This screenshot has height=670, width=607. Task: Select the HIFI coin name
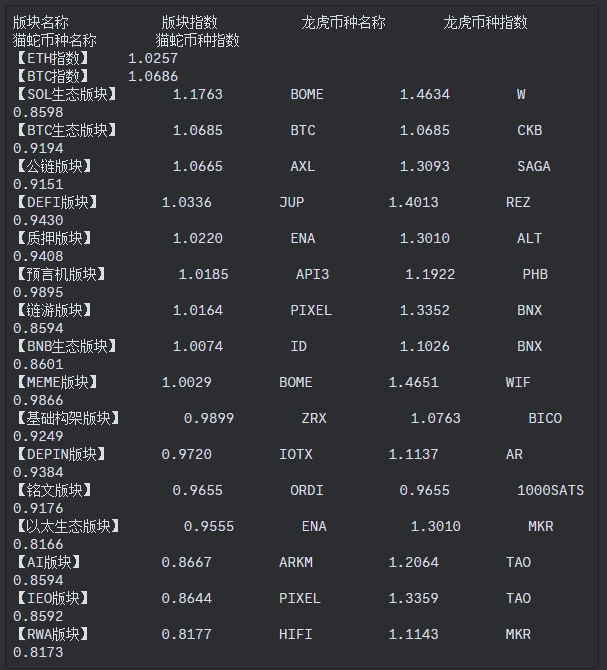(x=296, y=634)
